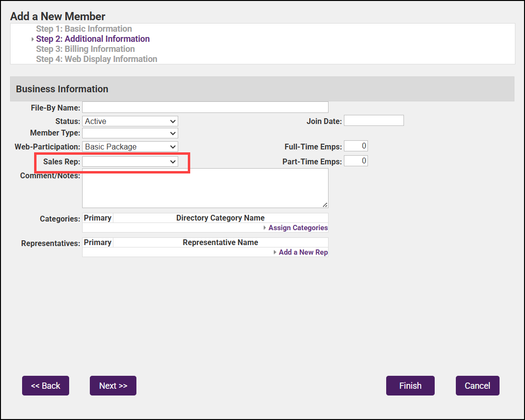The height and width of the screenshot is (420, 525).
Task: Click the Full-Time Emps number field
Action: (356, 146)
